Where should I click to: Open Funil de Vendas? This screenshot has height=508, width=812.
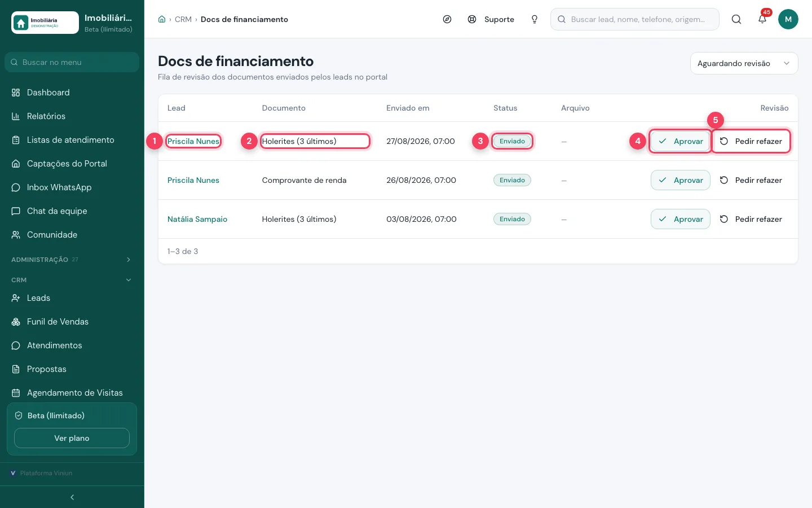pyautogui.click(x=72, y=322)
